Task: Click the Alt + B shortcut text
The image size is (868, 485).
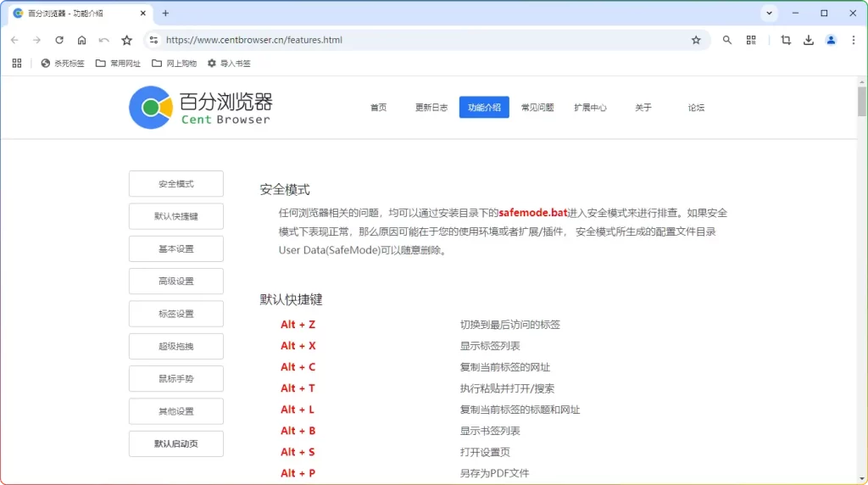Action: click(x=298, y=431)
